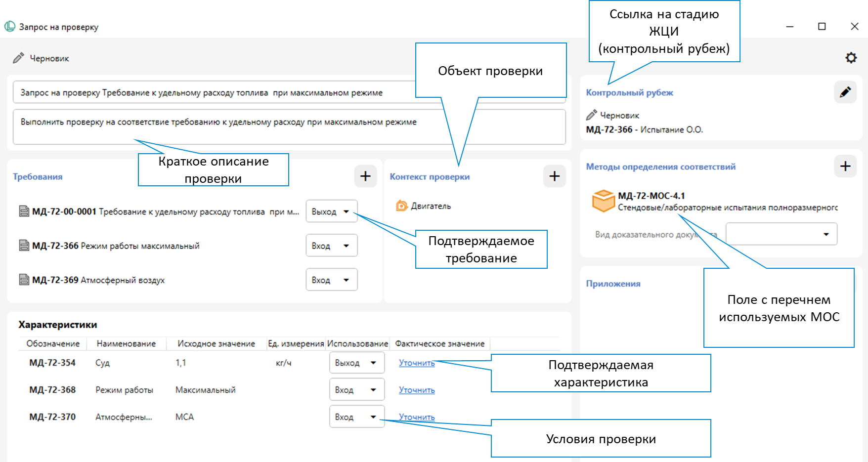
Task: Click the Черновик status pencil icon at top
Action: (x=18, y=58)
